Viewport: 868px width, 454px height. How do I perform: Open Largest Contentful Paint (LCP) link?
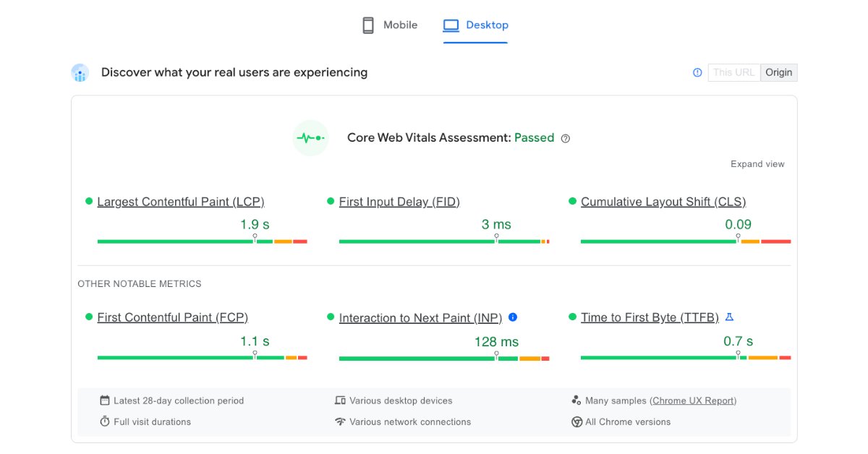181,202
